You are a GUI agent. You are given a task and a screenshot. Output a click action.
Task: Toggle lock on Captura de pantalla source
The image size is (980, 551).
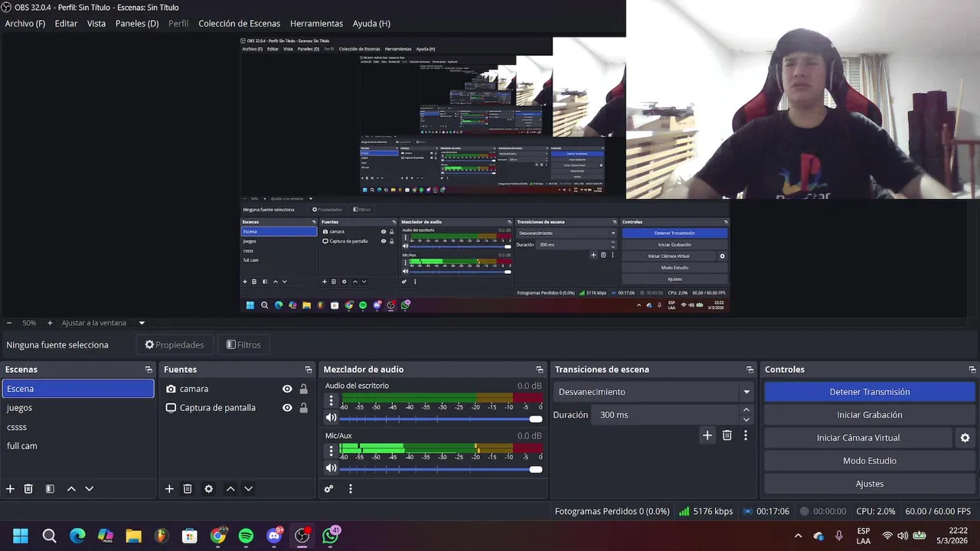(x=304, y=408)
